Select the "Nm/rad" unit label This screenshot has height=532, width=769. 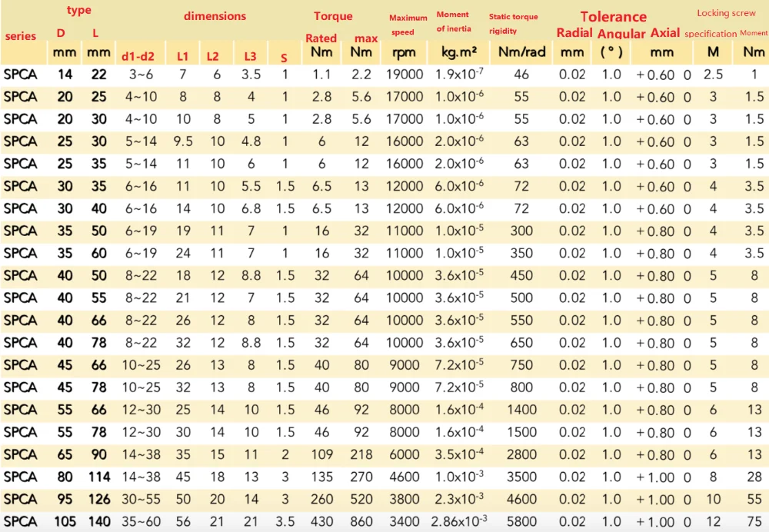tap(521, 52)
